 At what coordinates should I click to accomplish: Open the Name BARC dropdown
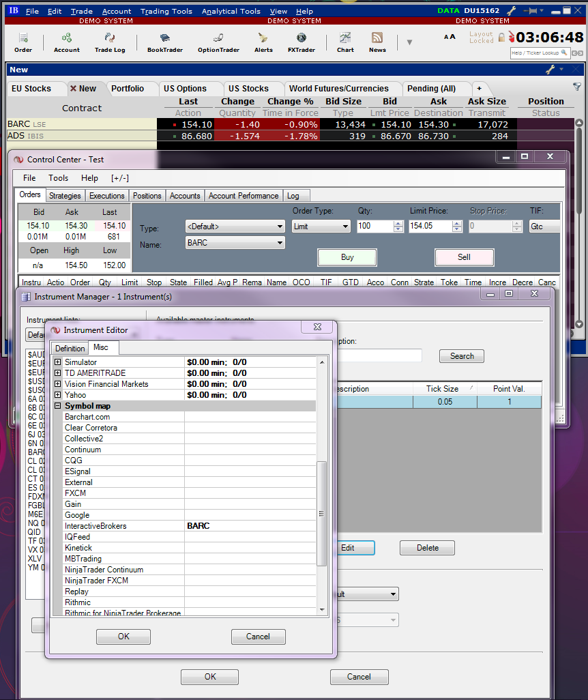(x=235, y=242)
